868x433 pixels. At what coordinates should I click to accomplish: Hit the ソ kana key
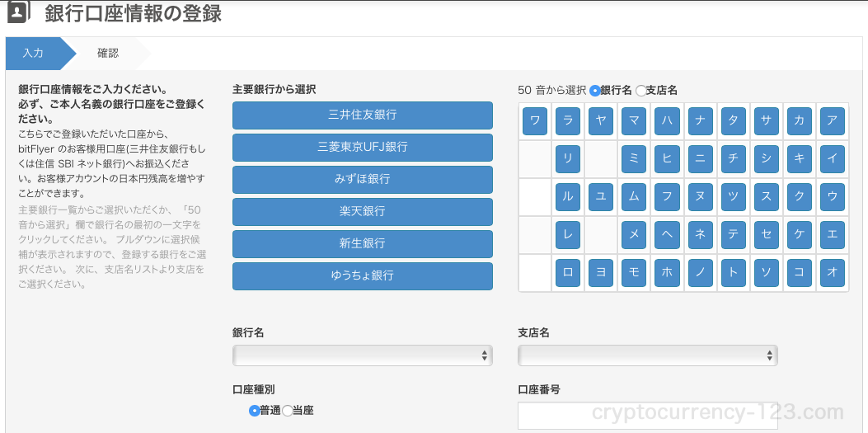pyautogui.click(x=766, y=273)
